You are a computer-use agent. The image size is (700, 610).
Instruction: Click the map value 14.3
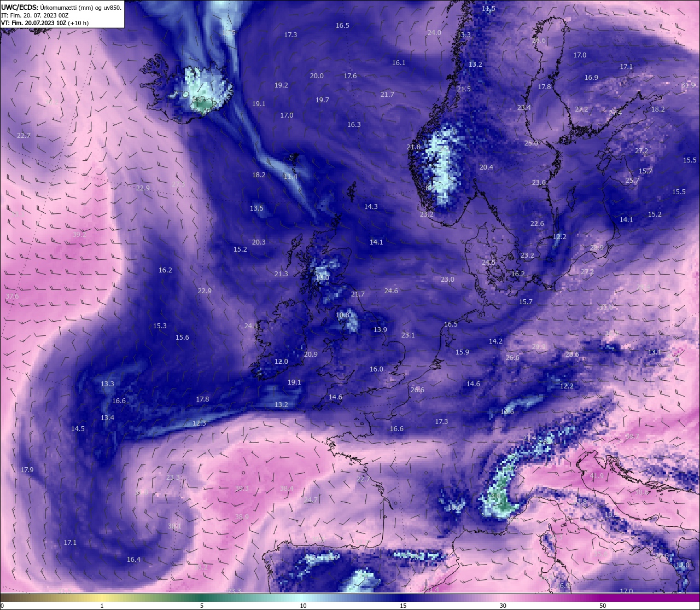[x=371, y=207]
